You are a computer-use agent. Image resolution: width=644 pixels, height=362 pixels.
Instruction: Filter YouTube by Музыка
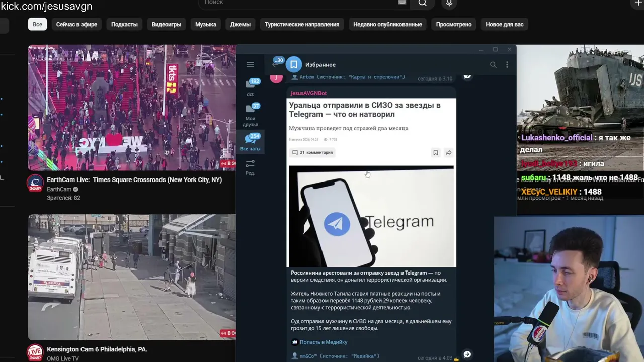206,24
